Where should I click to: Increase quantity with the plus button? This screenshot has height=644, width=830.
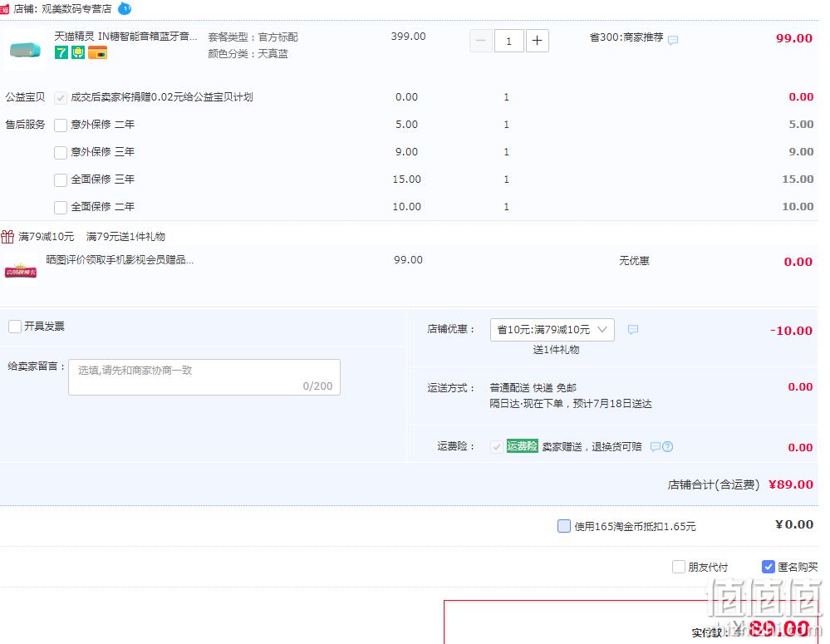537,41
